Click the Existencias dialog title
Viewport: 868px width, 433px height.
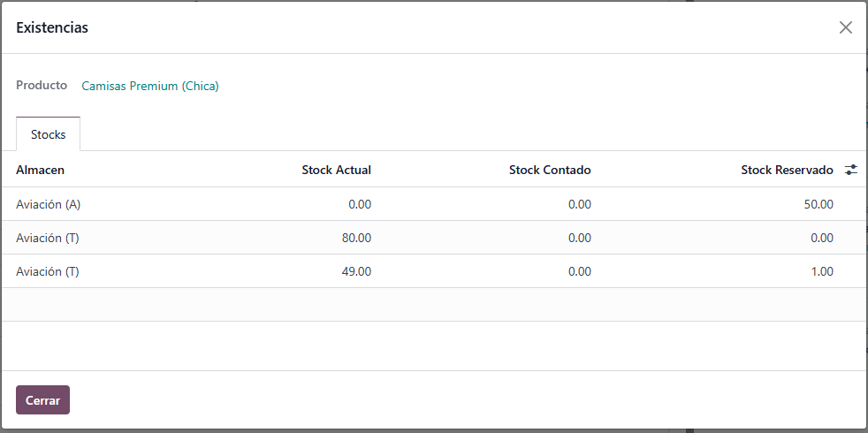[52, 27]
